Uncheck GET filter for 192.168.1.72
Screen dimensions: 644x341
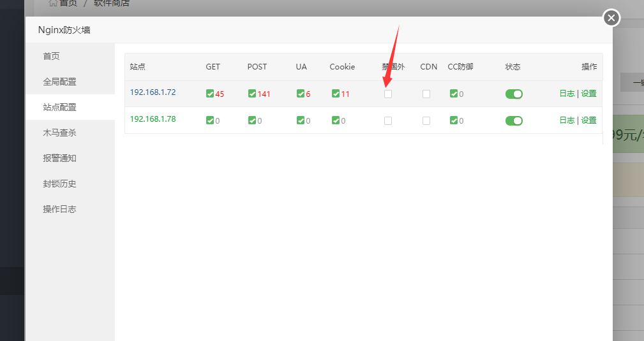click(210, 94)
